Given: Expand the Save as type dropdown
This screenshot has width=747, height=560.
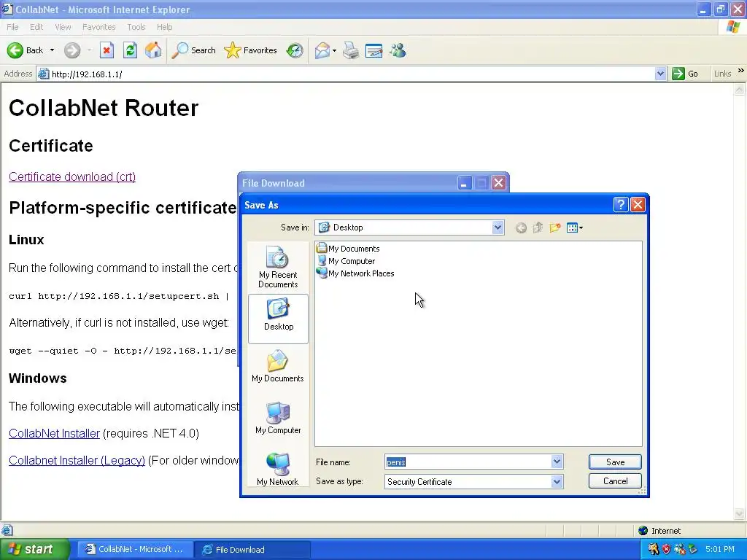Looking at the screenshot, I should [557, 482].
